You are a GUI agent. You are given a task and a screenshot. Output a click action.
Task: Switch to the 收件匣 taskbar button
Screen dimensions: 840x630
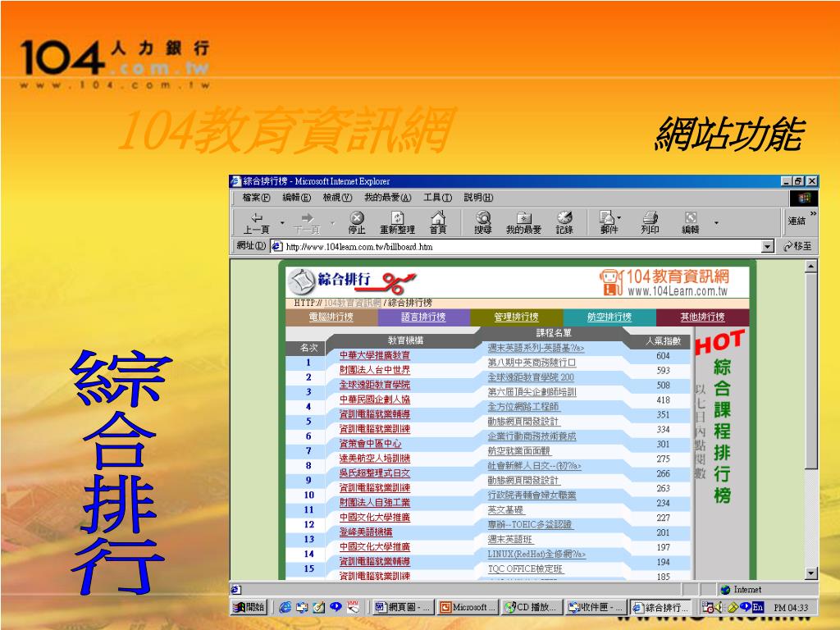(596, 607)
